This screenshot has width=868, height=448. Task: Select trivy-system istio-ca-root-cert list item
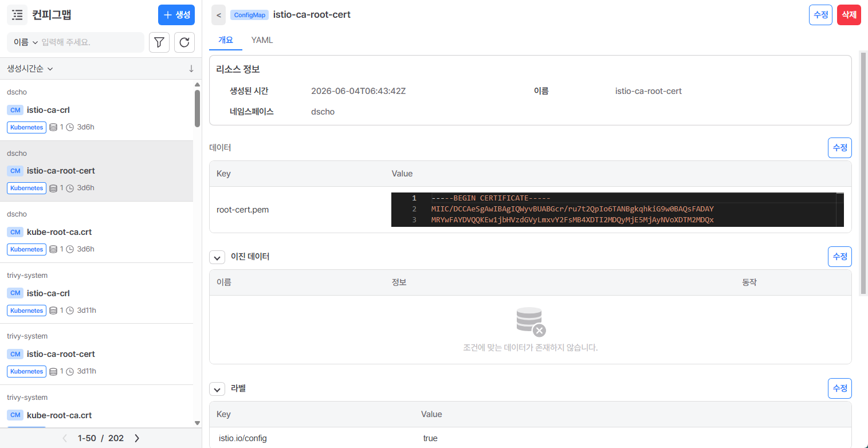[96, 354]
